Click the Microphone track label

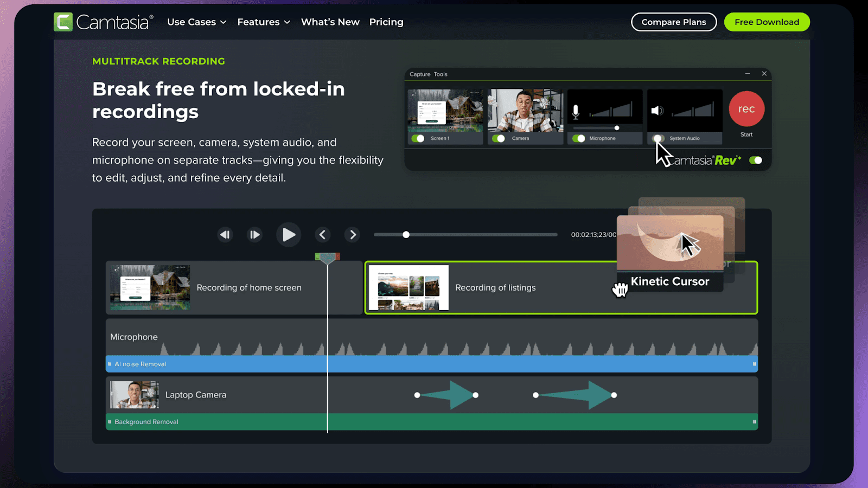134,337
